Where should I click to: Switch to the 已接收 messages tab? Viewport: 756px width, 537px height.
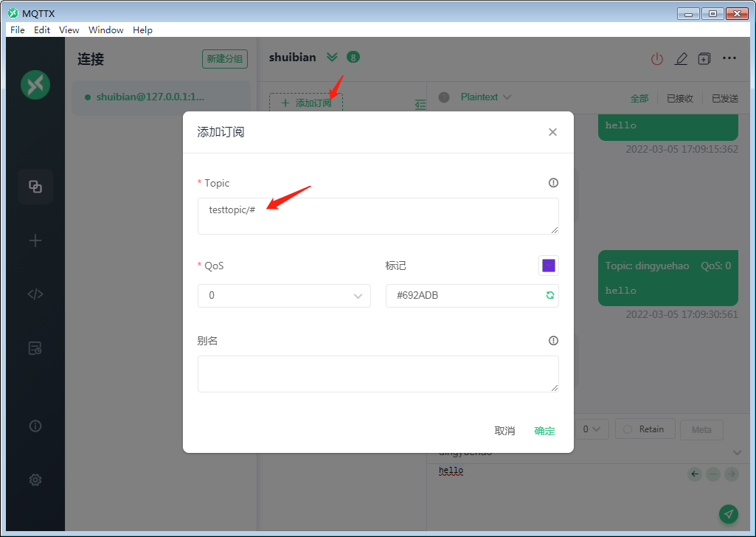click(x=680, y=98)
